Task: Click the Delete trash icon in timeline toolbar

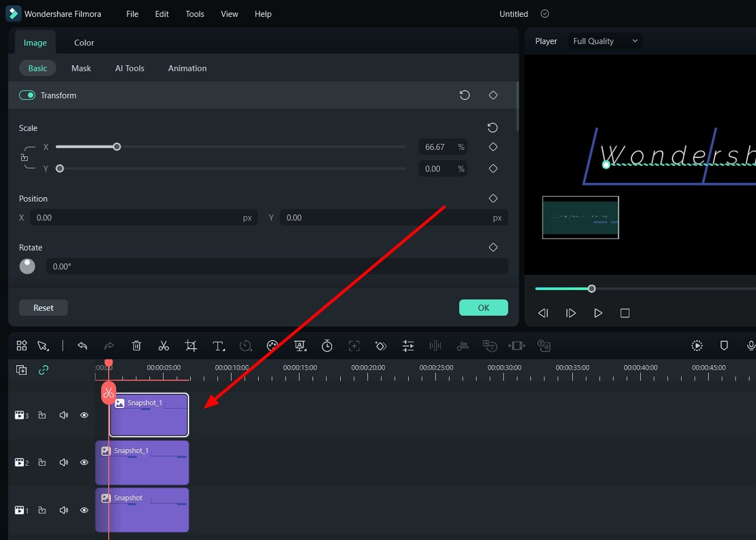Action: pyautogui.click(x=137, y=346)
